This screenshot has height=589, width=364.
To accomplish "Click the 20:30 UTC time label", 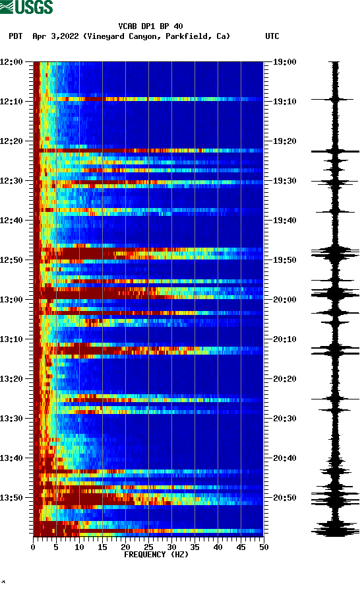I will pos(284,419).
